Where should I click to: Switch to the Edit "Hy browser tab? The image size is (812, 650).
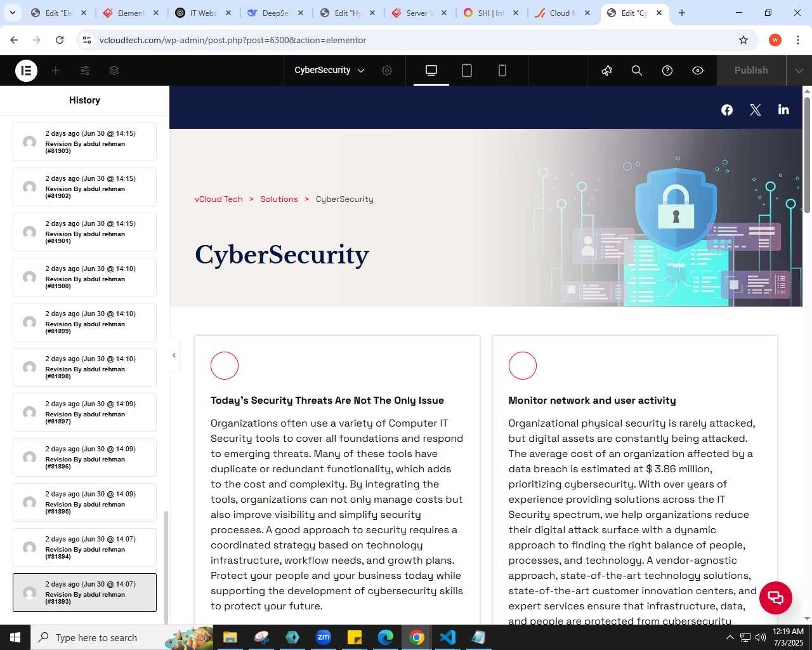(347, 13)
